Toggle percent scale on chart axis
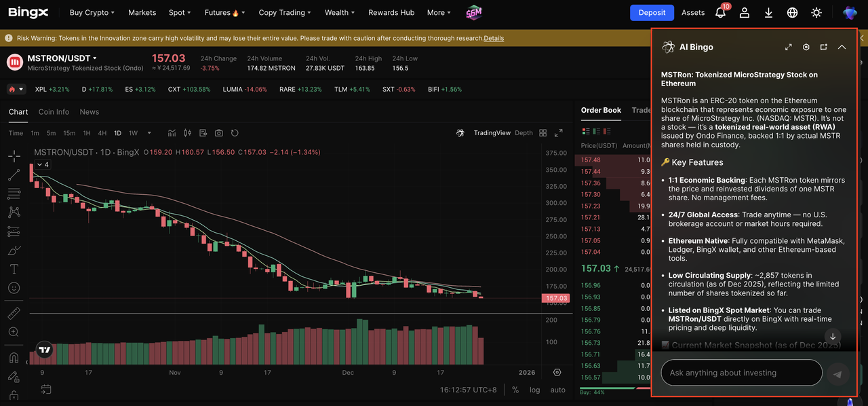Viewport: 868px width, 406px height. 515,390
